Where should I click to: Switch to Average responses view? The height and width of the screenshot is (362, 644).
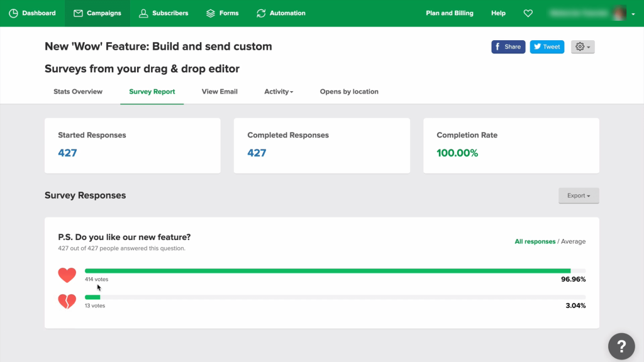[573, 241]
